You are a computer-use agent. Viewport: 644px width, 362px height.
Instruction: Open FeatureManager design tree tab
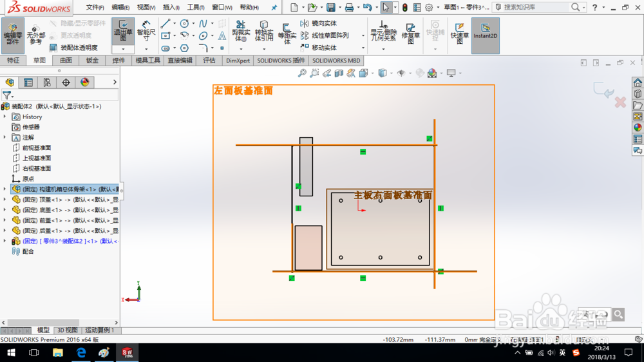(10, 82)
